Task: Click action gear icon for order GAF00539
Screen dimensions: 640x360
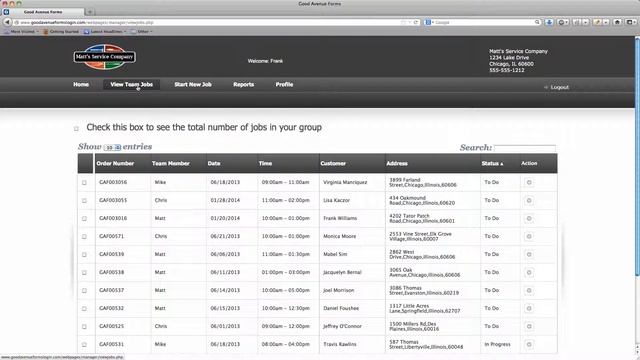Action: click(529, 254)
